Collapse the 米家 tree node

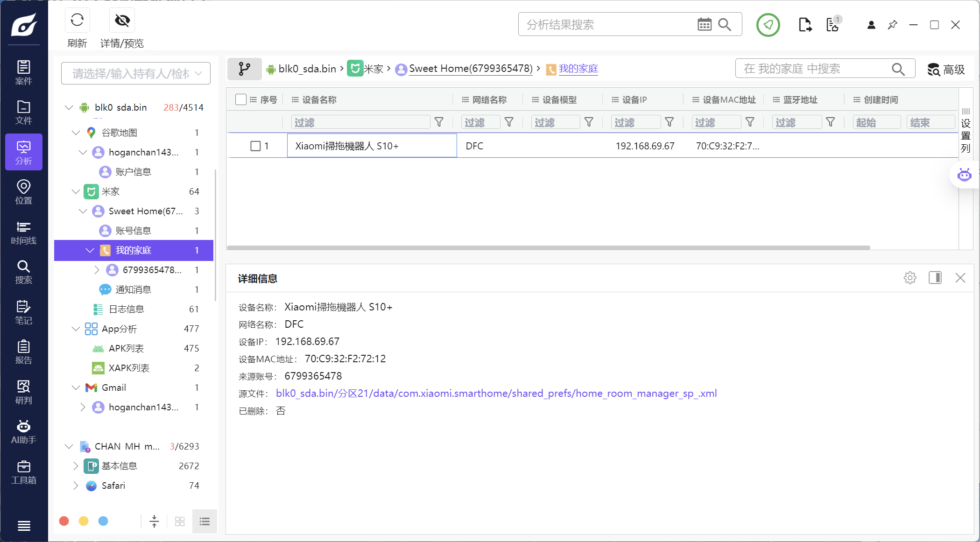tap(76, 191)
